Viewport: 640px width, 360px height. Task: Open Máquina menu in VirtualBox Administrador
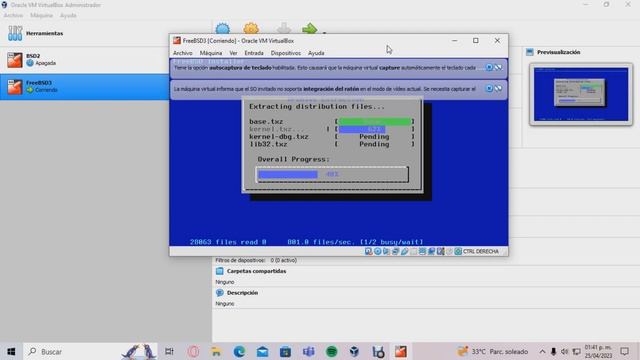tap(41, 16)
